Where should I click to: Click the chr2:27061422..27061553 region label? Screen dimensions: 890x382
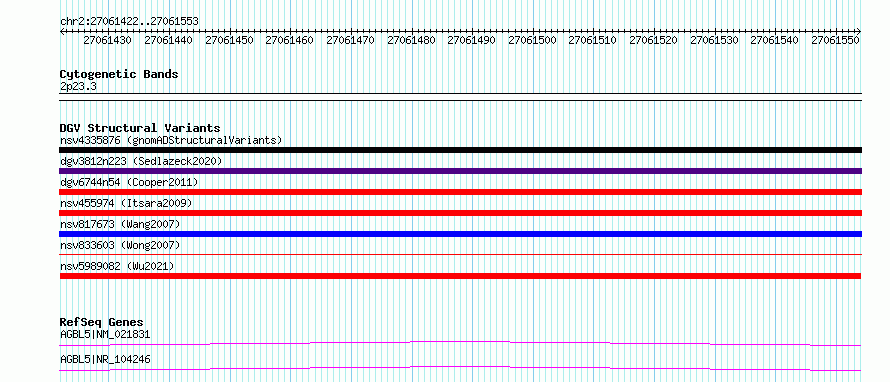129,21
